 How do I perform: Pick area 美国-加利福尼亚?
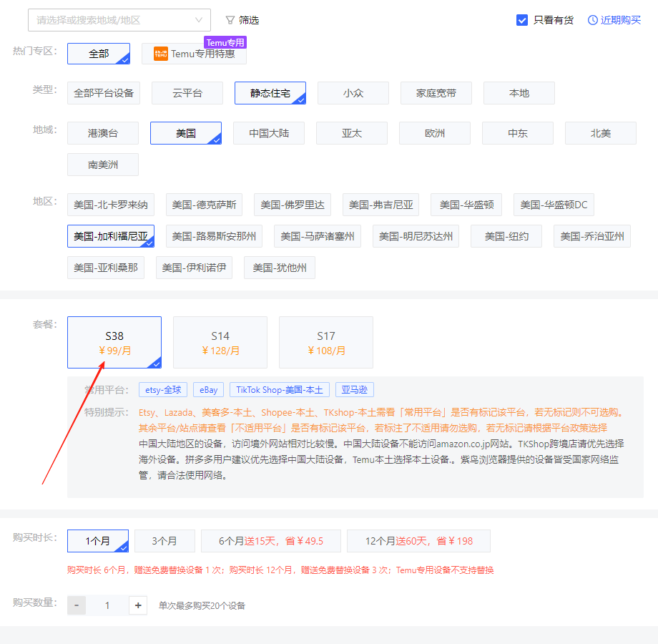click(111, 236)
